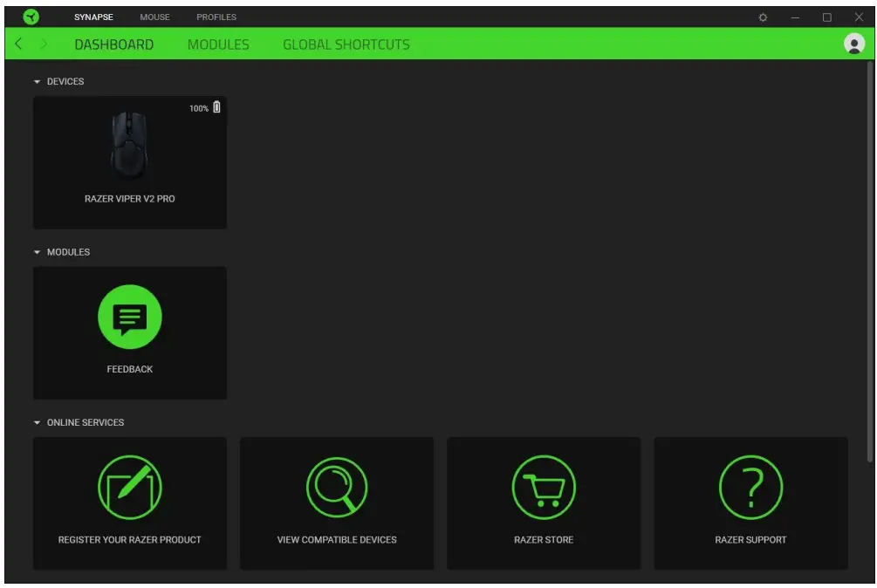Screen dimensions: 877x588
Task: Go forward with the right arrow
Action: [x=44, y=44]
